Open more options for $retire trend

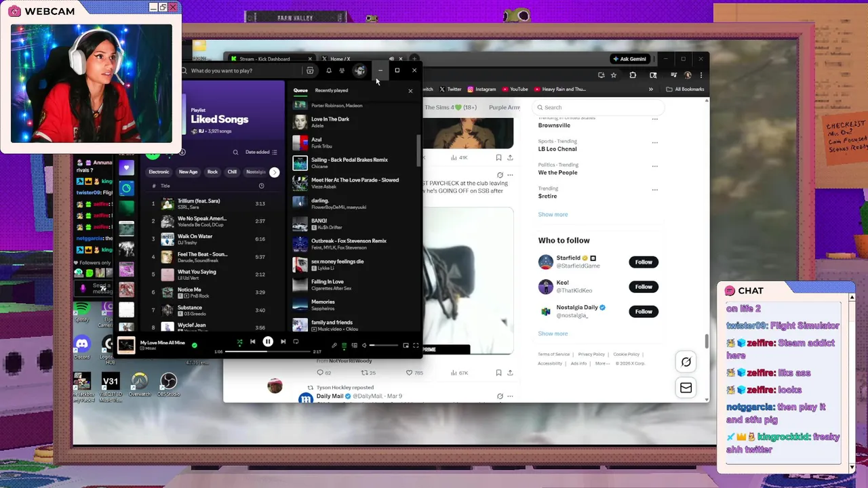tap(654, 190)
